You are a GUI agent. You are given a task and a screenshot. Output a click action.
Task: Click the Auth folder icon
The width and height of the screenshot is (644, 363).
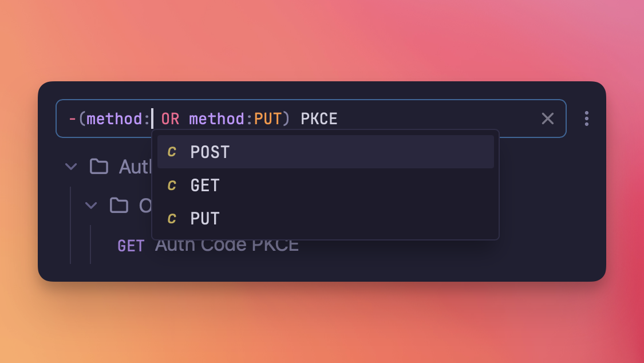click(x=99, y=167)
